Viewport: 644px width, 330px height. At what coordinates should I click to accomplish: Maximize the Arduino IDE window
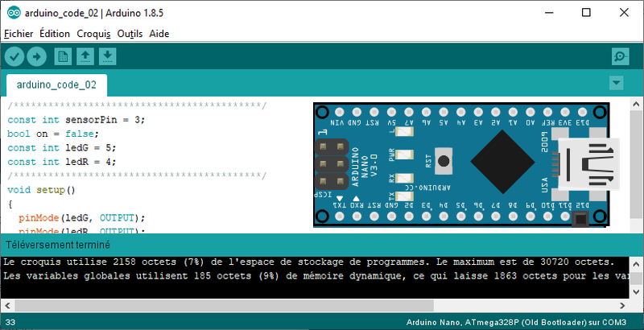click(586, 13)
